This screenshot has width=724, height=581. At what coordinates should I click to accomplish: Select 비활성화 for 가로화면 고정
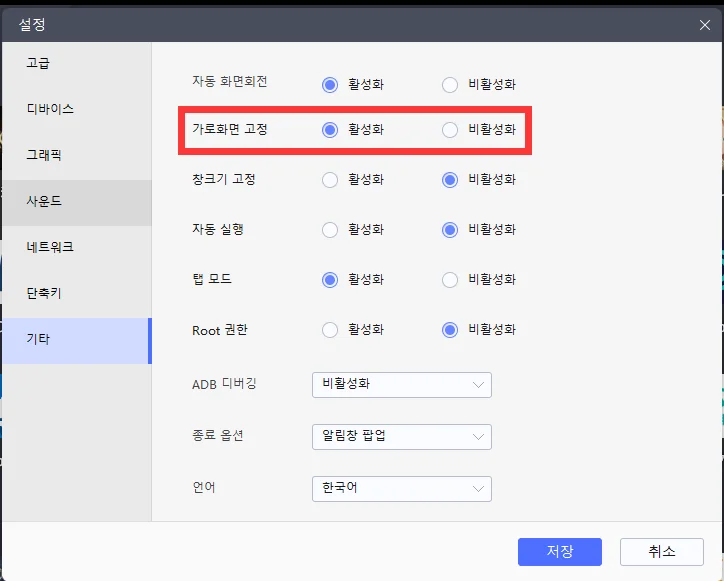point(450,130)
